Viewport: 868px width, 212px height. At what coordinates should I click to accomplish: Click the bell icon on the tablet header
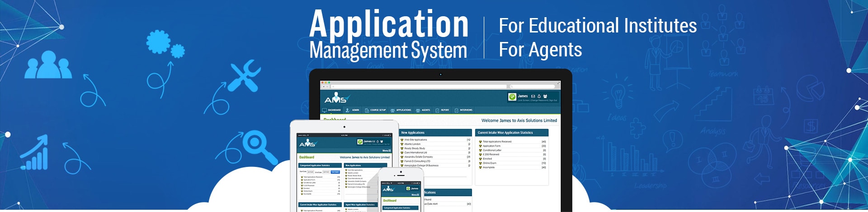tap(377, 142)
